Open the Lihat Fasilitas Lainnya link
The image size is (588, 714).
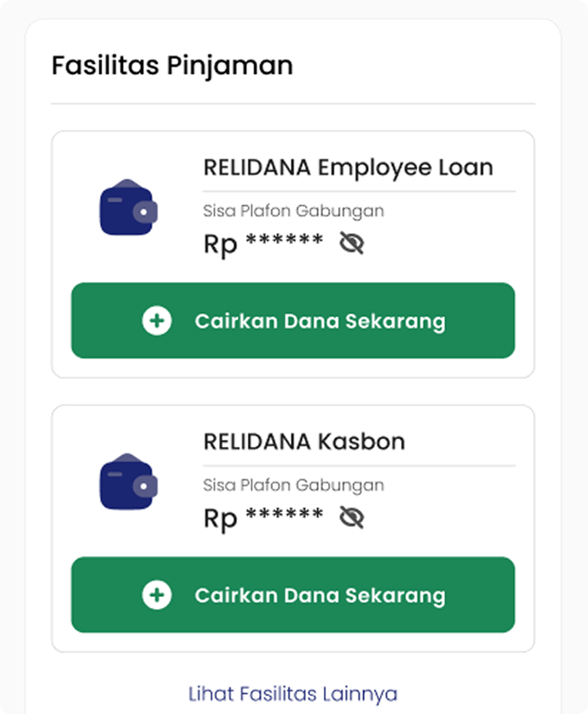click(x=293, y=694)
